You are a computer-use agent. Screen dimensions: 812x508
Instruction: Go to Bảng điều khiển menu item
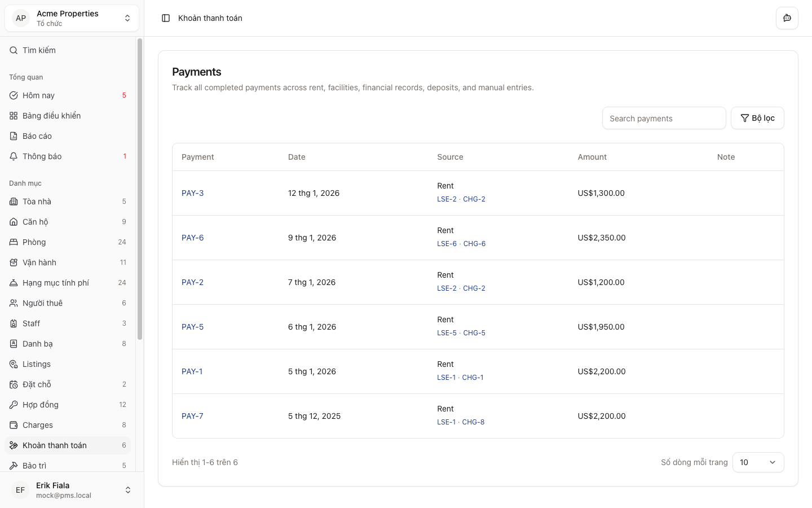coord(51,116)
